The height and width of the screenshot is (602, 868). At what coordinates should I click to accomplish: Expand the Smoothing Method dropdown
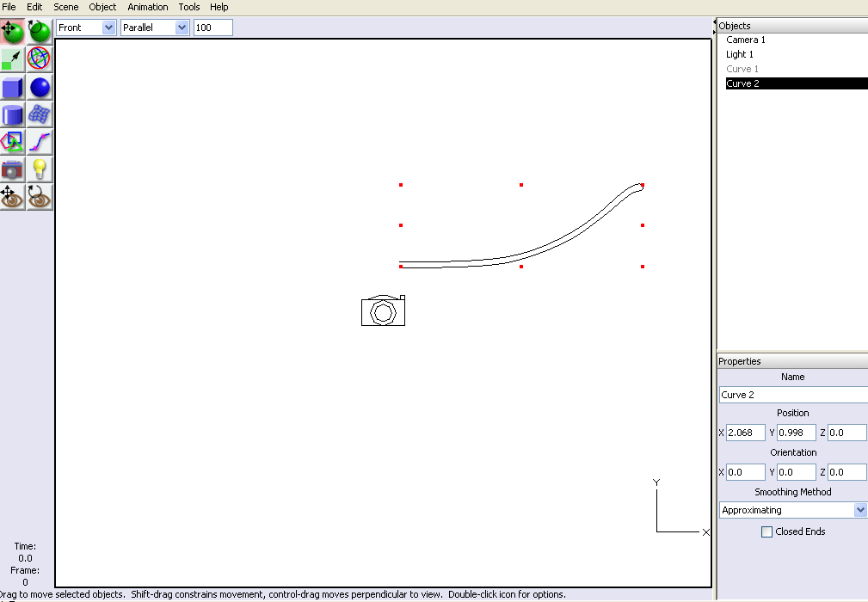click(x=792, y=510)
